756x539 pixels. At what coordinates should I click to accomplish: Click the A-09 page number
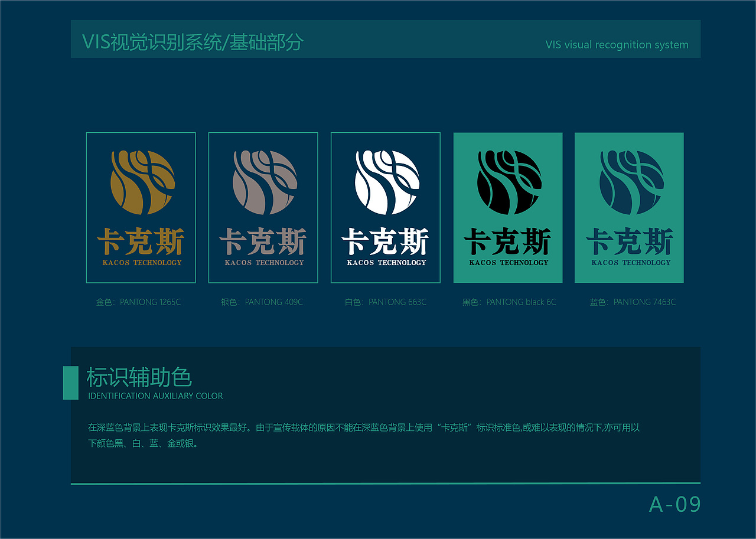tap(675, 504)
